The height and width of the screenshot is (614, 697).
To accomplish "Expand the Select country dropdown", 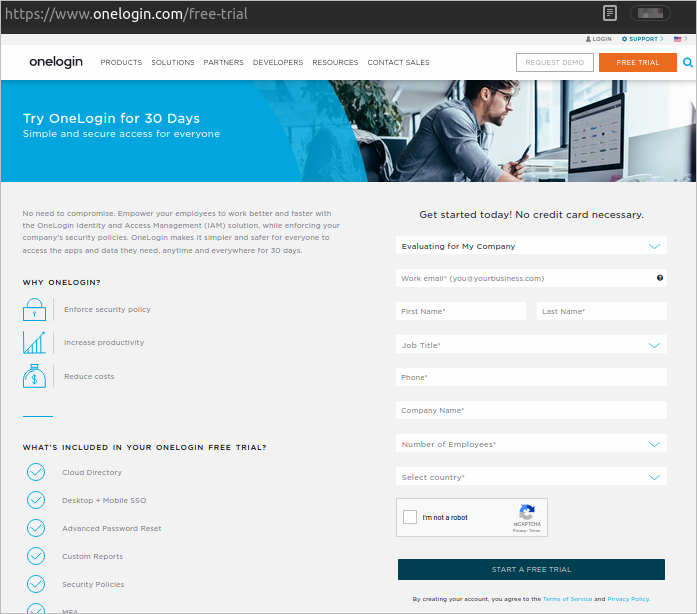I will click(531, 477).
